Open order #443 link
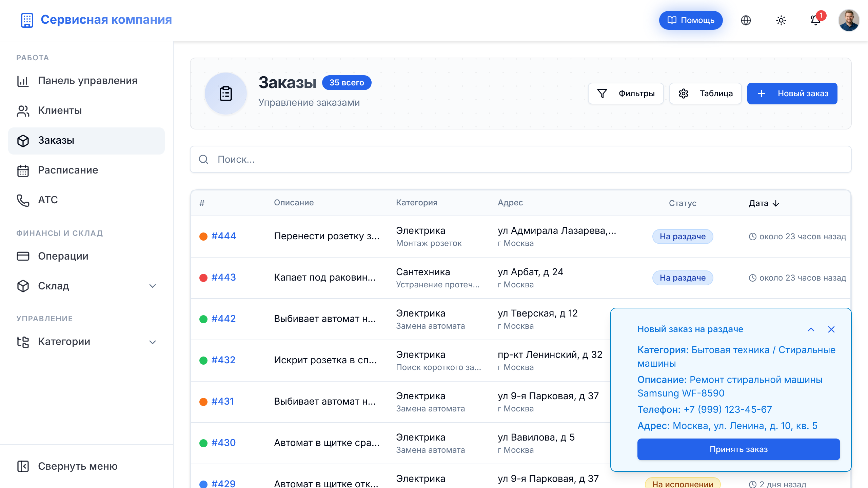Screen dimensions: 868x488 coord(224,278)
